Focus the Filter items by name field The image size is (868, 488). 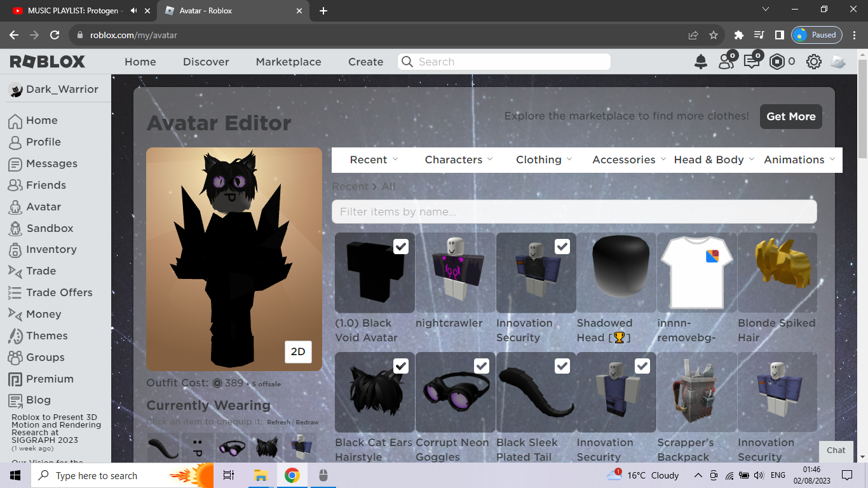point(574,212)
